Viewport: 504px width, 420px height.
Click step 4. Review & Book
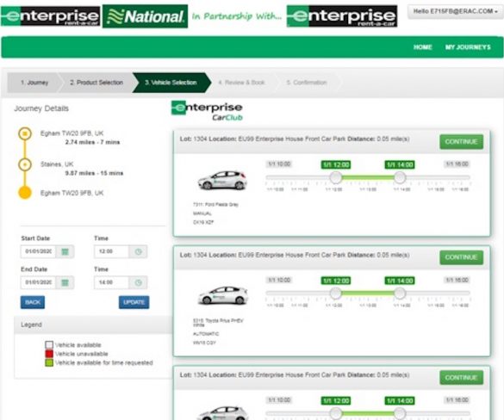tap(241, 83)
